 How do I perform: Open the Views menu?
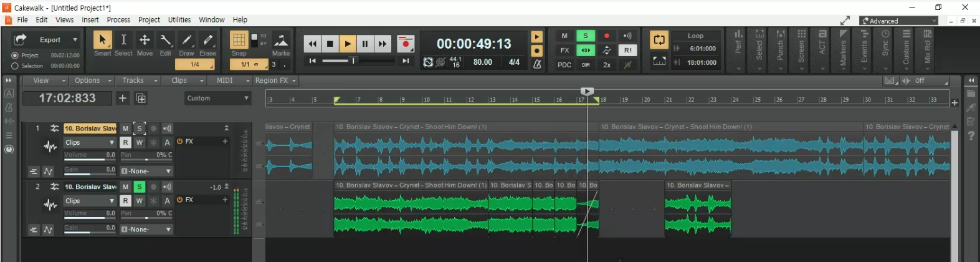coord(65,20)
